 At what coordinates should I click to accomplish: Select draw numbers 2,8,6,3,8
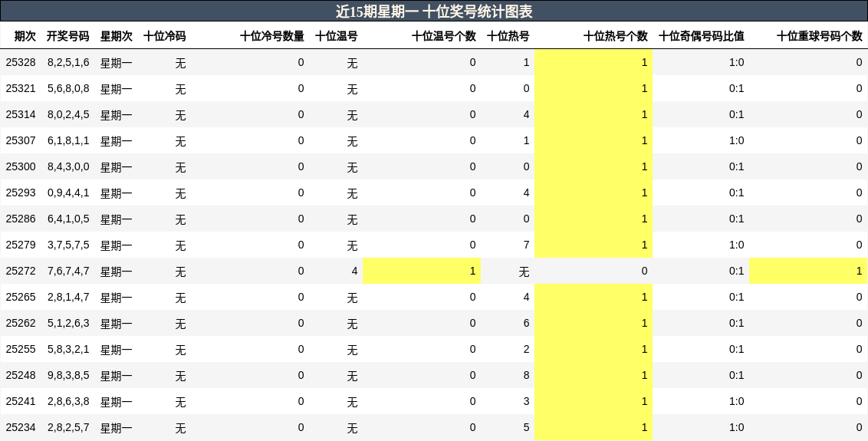coord(68,401)
